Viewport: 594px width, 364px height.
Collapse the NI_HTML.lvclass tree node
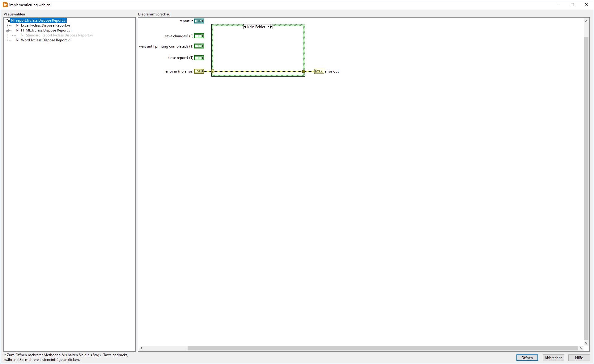coord(7,30)
